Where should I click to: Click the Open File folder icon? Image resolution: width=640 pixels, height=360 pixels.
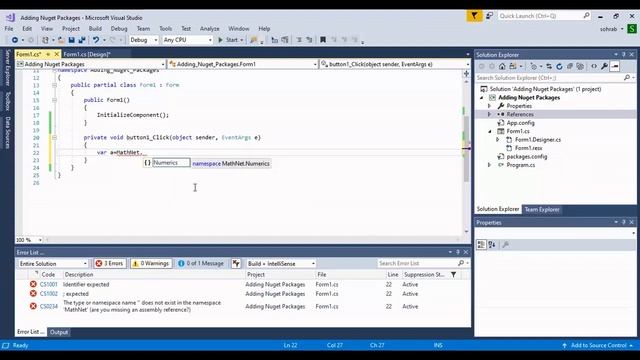[x=61, y=40]
